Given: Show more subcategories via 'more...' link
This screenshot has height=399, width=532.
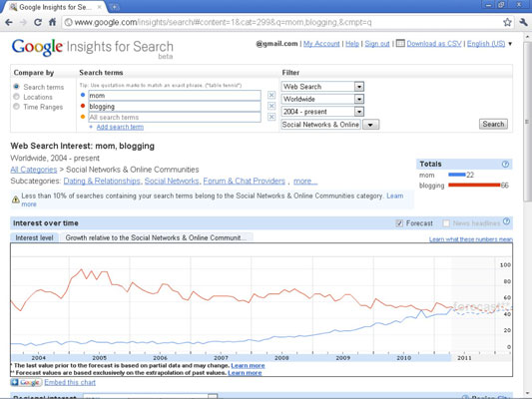Looking at the screenshot, I should coord(305,181).
